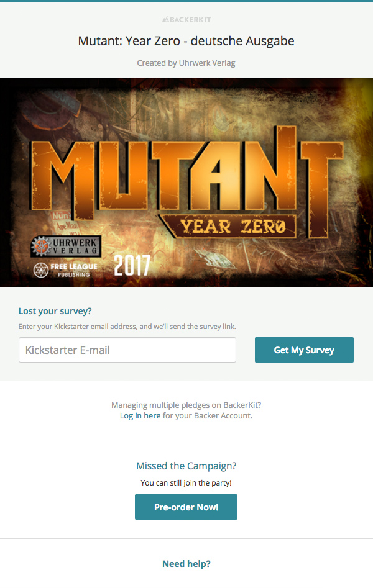Click the Lost your survey? heading
This screenshot has height=588, width=373.
tap(55, 311)
